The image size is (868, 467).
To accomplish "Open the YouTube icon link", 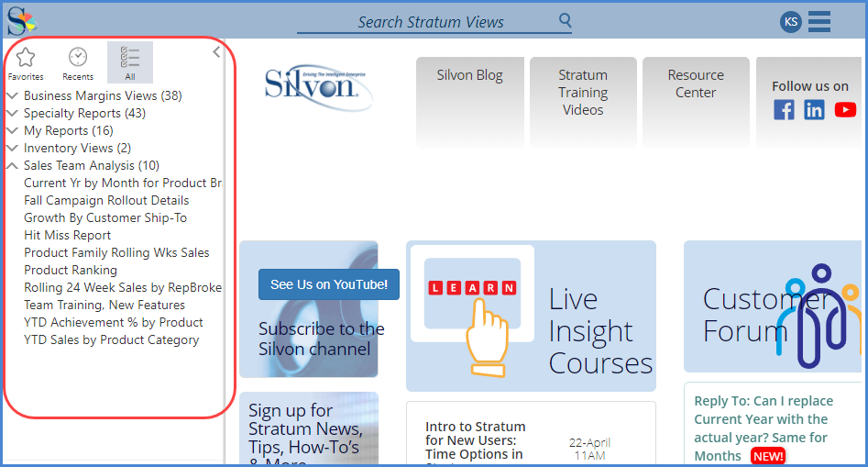I will point(845,110).
